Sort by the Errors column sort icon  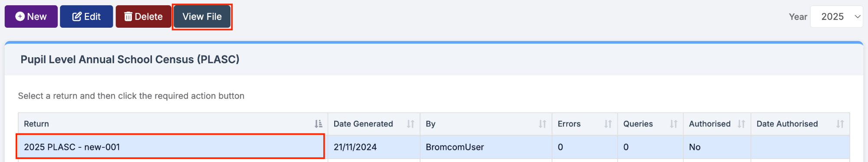coord(608,124)
